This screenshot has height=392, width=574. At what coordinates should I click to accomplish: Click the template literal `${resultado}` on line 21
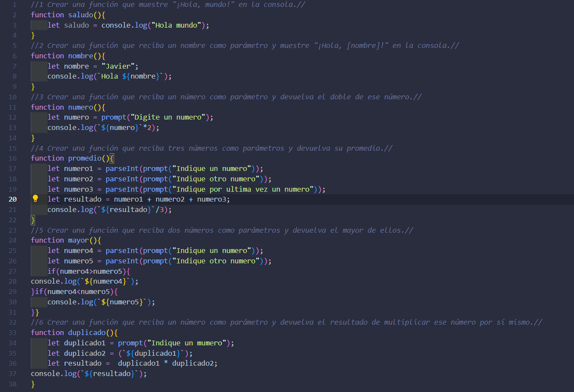[126, 209]
